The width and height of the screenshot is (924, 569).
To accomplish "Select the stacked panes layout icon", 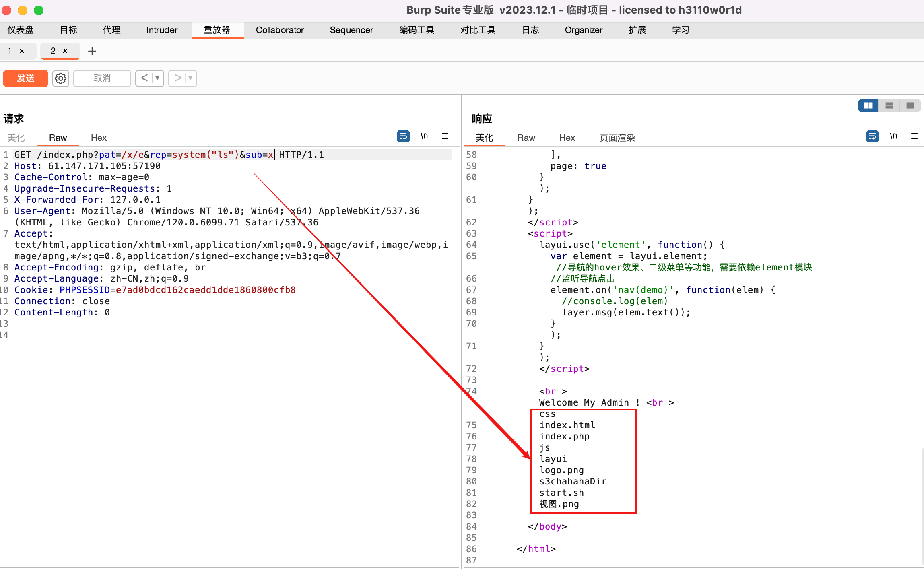I will point(889,105).
